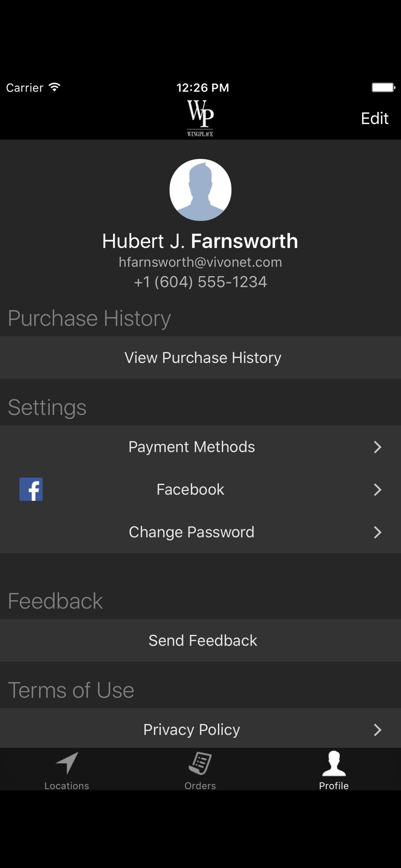Tap the email address hfarnsworth@vivonet.com
The image size is (401, 868).
[200, 262]
